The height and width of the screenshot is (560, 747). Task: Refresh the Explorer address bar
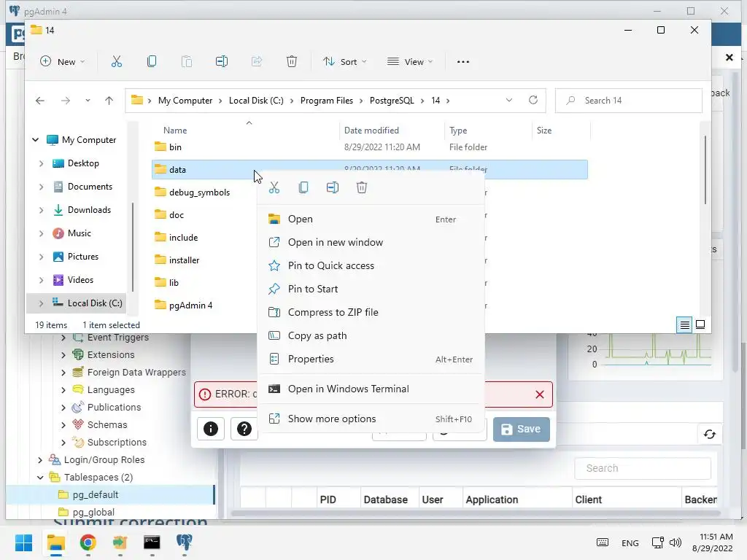point(533,100)
